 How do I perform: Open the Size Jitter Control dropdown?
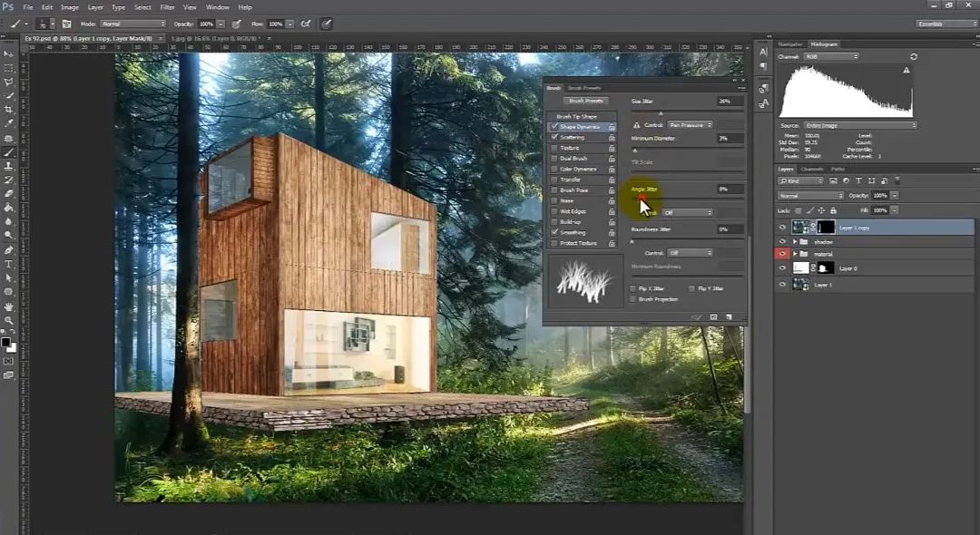pyautogui.click(x=690, y=124)
